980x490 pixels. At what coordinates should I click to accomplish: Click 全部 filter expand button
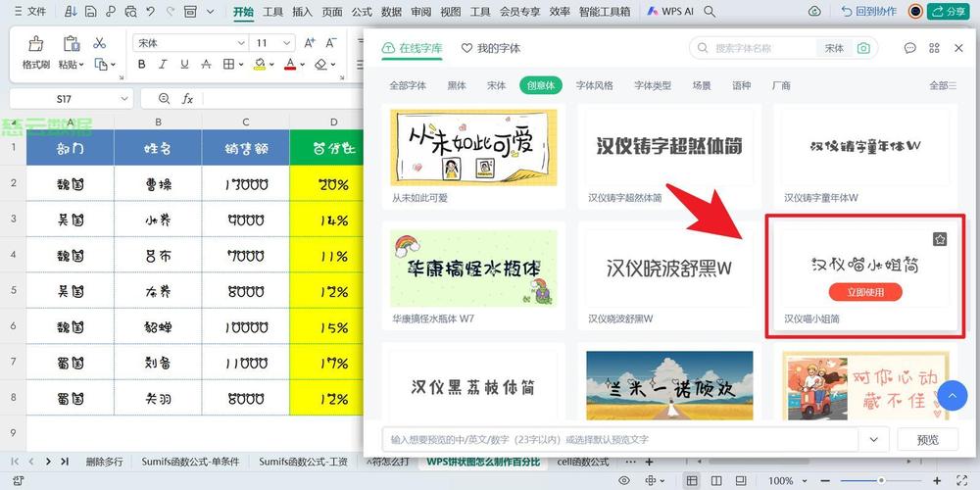click(x=943, y=85)
